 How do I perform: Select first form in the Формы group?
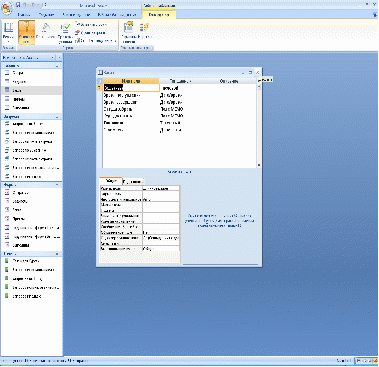click(31, 193)
